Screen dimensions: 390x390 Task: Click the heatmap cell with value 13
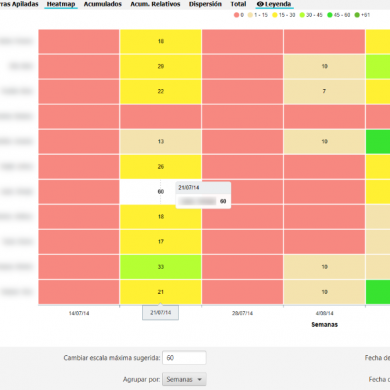[x=161, y=141]
